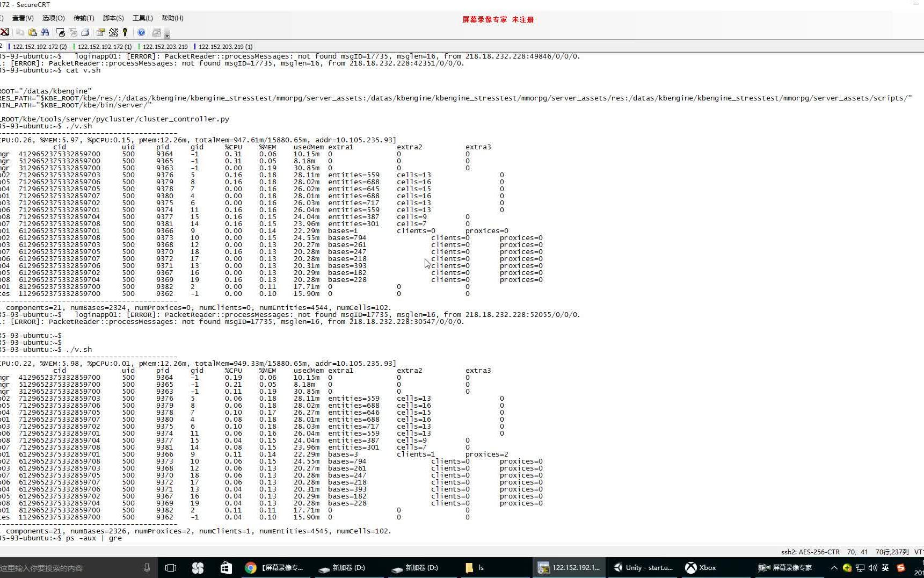The image size is (924, 578).
Task: Click the 'ps -aux | gre' command line
Action: click(x=94, y=538)
